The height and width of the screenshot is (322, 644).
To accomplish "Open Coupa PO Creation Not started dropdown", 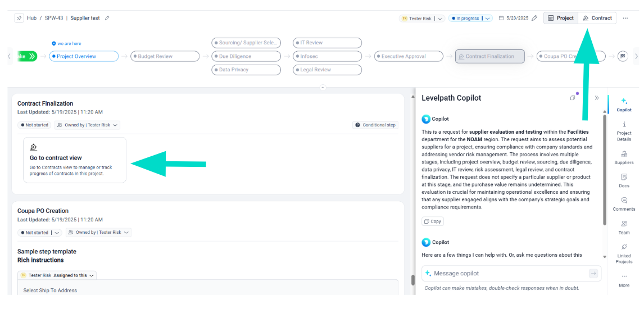I will click(58, 233).
